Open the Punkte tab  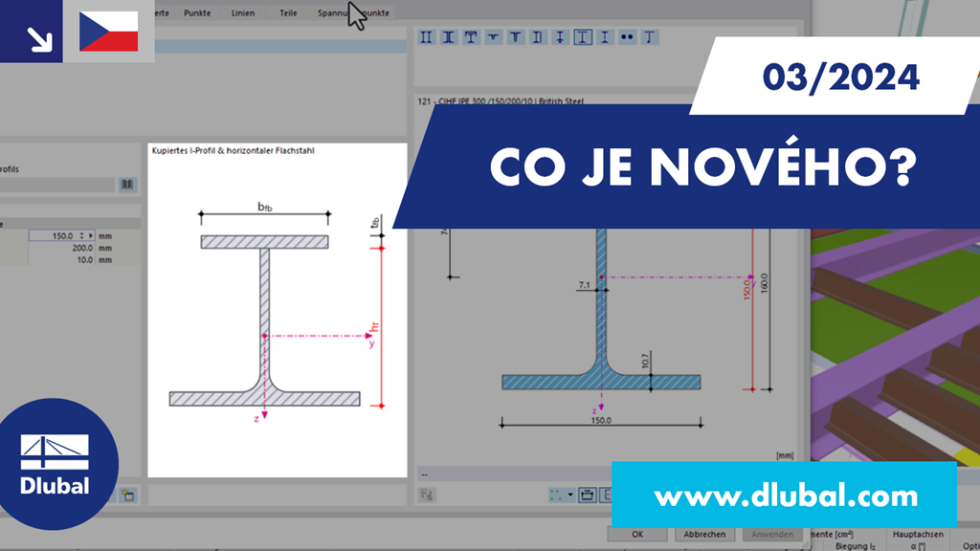tap(197, 12)
